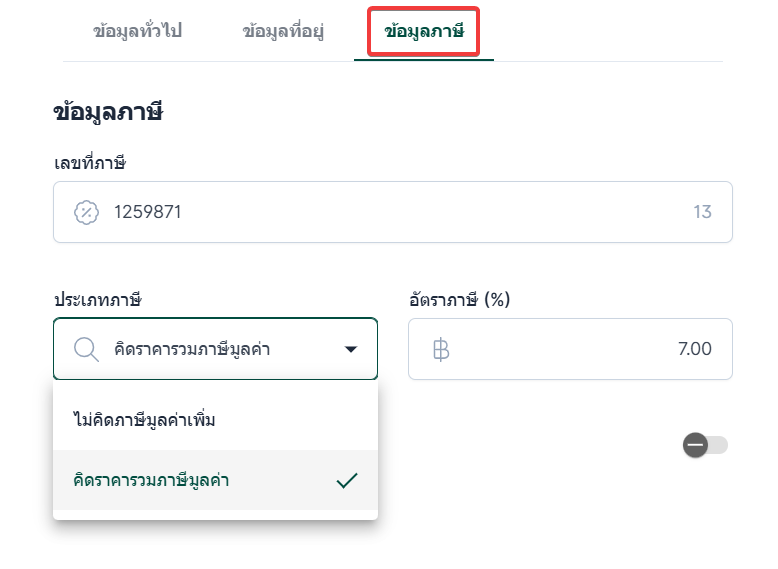Click the 13 character counter
Image resolution: width=778 pixels, height=569 pixels.
(702, 212)
